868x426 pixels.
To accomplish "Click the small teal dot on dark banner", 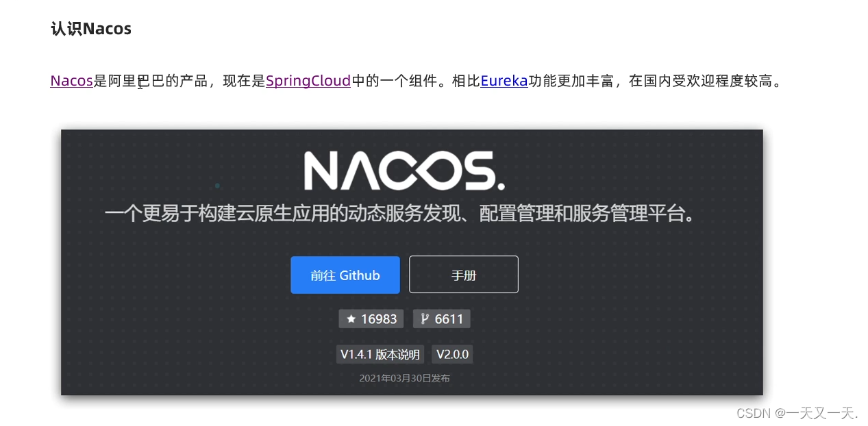I will [x=217, y=186].
